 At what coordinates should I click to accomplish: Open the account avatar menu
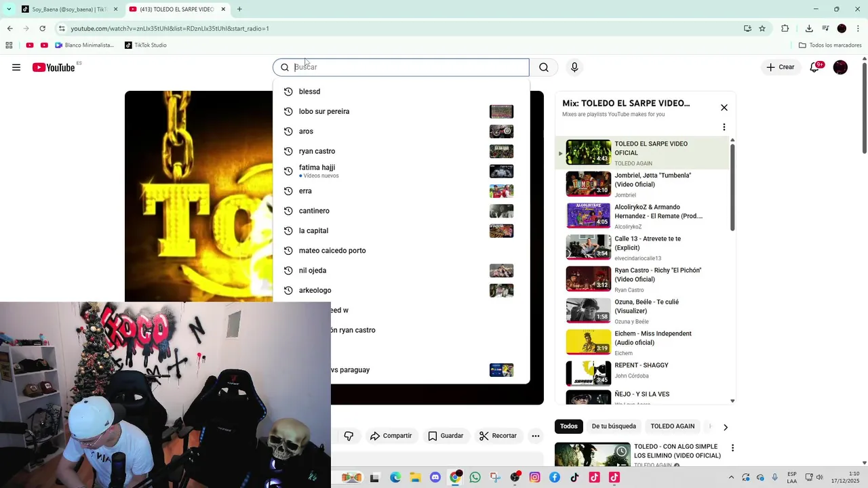(x=840, y=67)
